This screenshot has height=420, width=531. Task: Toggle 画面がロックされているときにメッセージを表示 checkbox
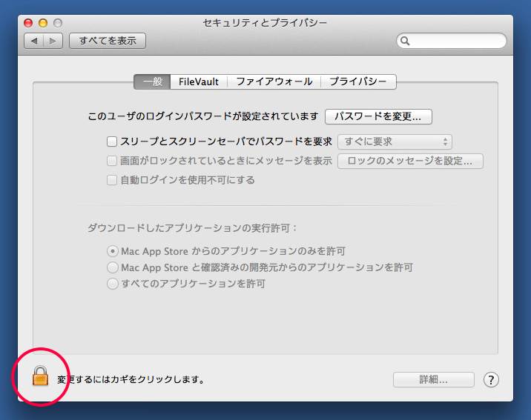pyautogui.click(x=112, y=161)
